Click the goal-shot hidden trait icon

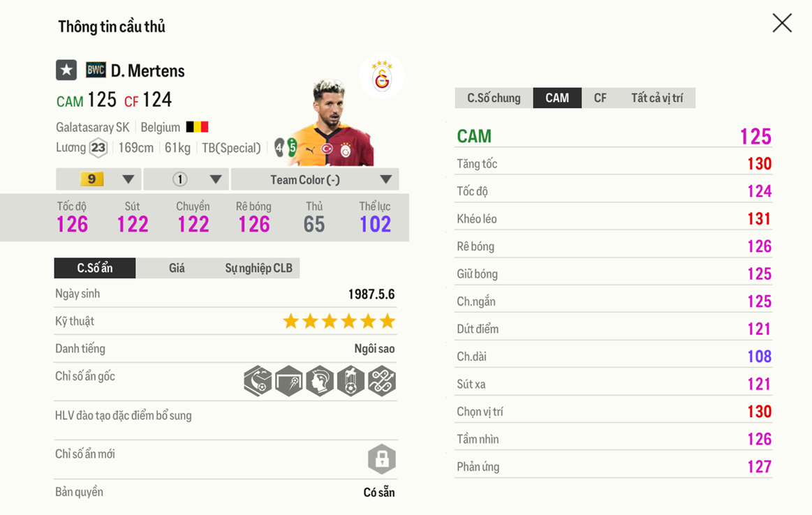(288, 381)
